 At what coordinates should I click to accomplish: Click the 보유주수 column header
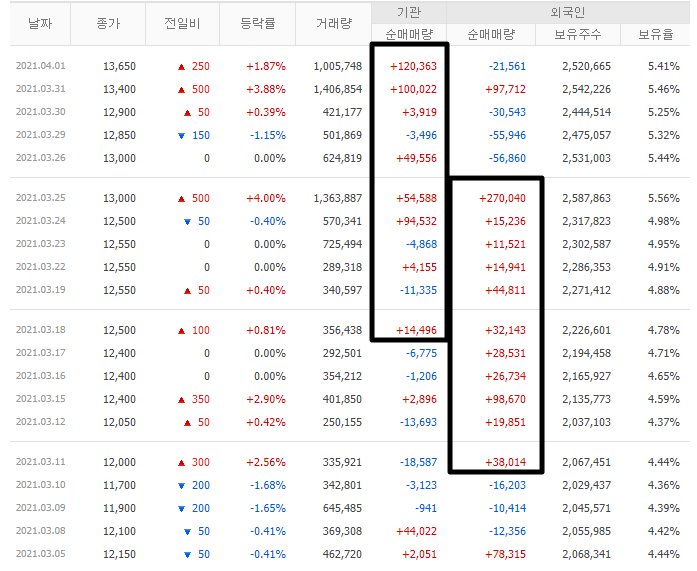click(x=577, y=34)
